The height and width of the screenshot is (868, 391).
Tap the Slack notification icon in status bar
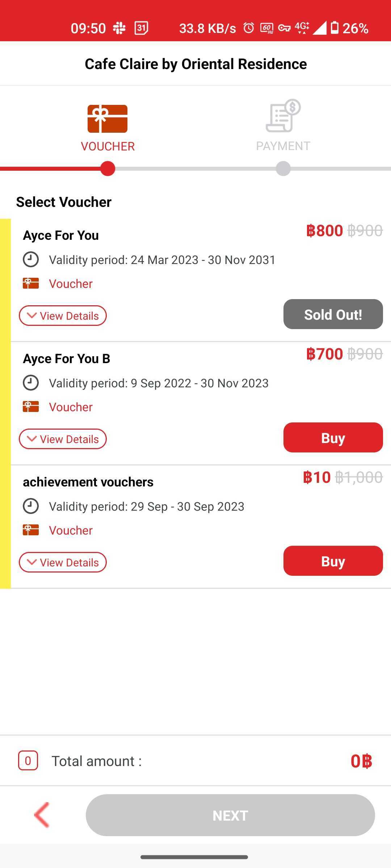(x=119, y=28)
